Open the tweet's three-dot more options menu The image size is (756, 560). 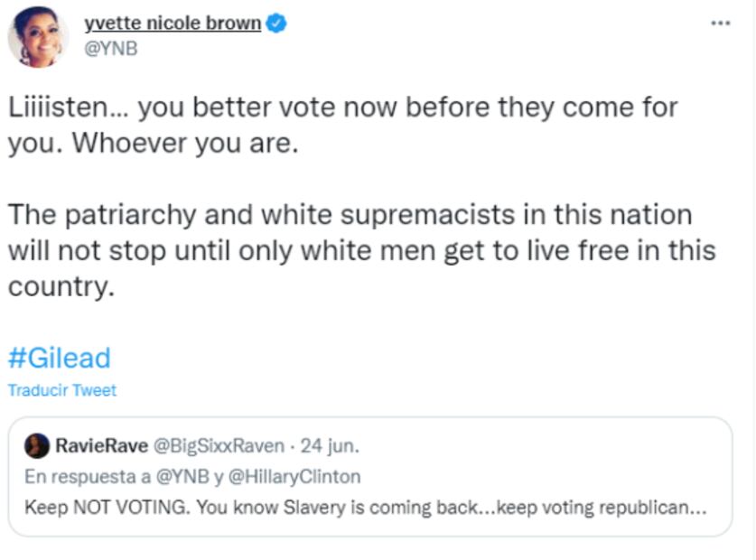pyautogui.click(x=721, y=23)
